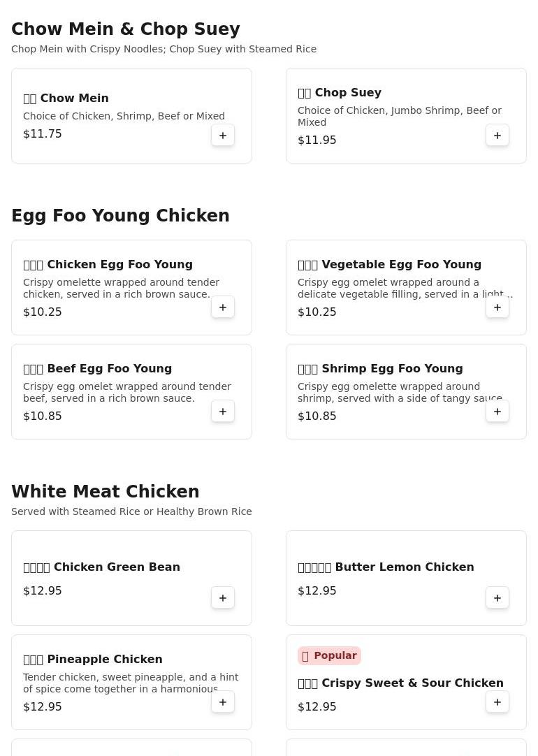Open Butter Lemon Chicken item title

pos(404,567)
